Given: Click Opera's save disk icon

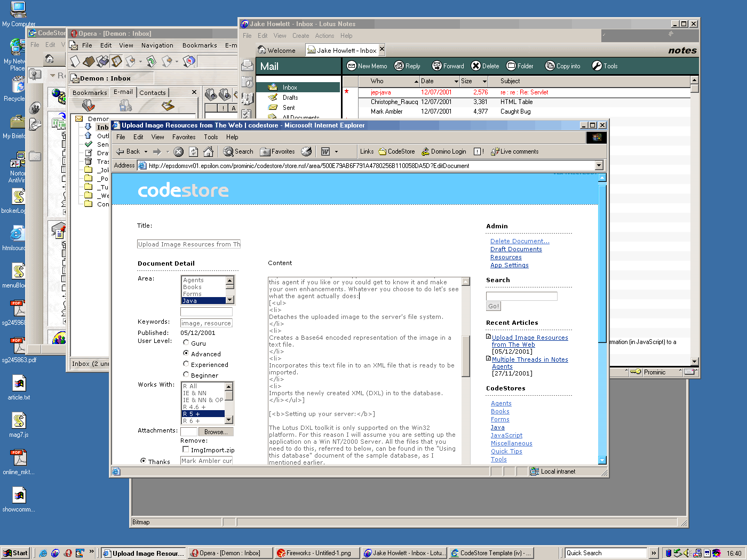Looking at the screenshot, I should pyautogui.click(x=103, y=61).
